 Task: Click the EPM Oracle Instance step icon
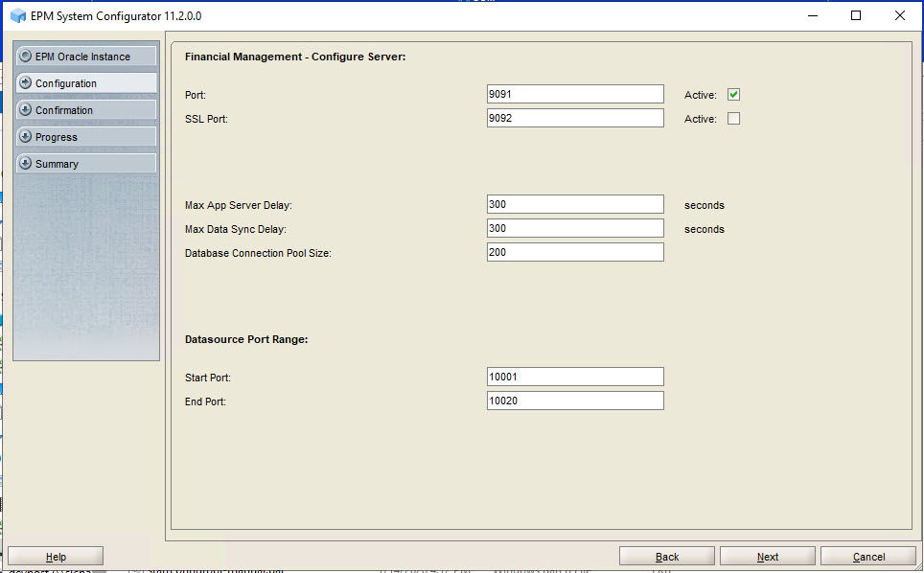[25, 56]
